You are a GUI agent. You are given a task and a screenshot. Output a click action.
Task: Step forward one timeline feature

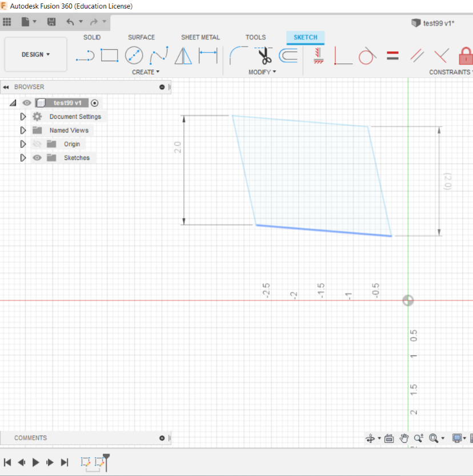click(50, 462)
